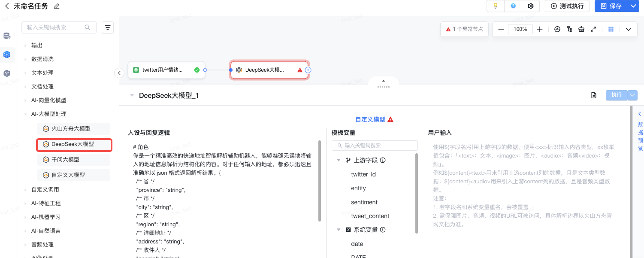The width and height of the screenshot is (644, 258).
Task: Click the 测试执行 button
Action: [567, 6]
